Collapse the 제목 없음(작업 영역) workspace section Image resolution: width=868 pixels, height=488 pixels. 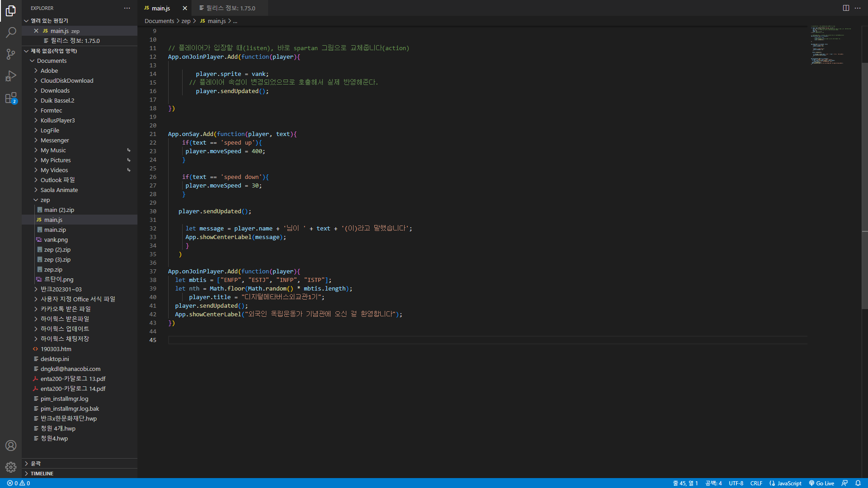pos(80,51)
